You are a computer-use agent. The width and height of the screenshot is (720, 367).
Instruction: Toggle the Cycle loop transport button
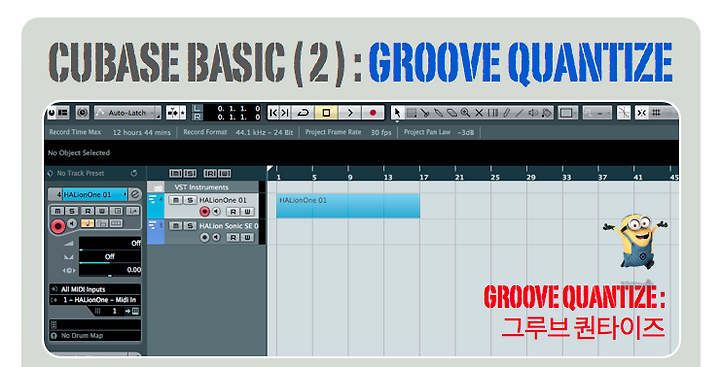point(304,113)
